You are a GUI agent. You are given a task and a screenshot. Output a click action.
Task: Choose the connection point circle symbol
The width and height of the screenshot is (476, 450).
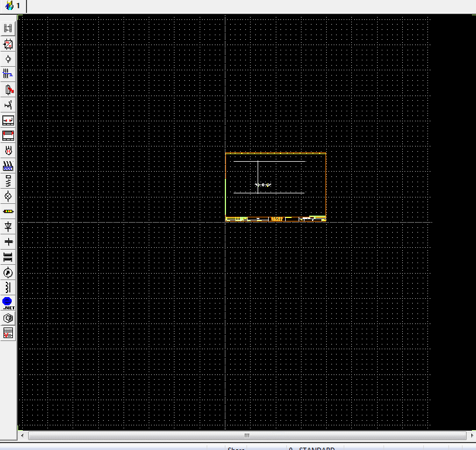(8, 59)
